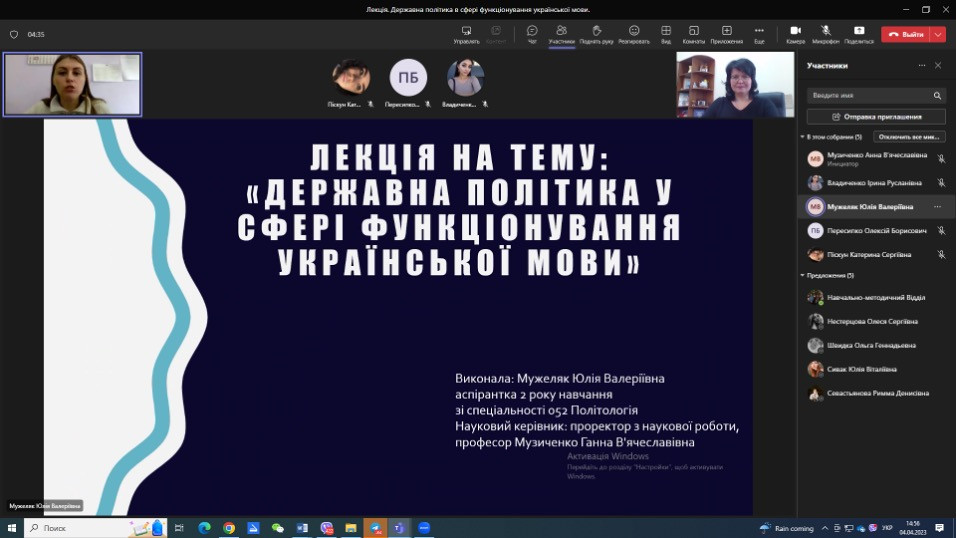Collapse the 'В этом собрании (5)' section

coord(802,137)
